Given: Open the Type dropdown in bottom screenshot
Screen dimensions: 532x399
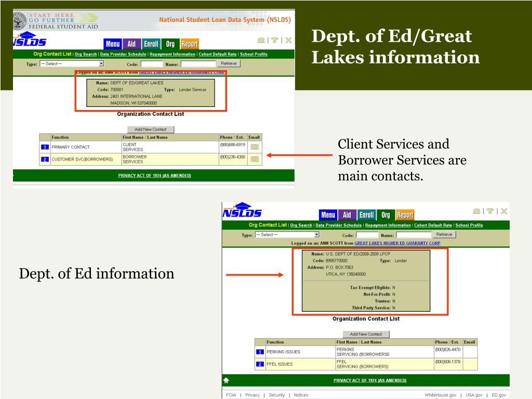Looking at the screenshot, I should pyautogui.click(x=287, y=235).
